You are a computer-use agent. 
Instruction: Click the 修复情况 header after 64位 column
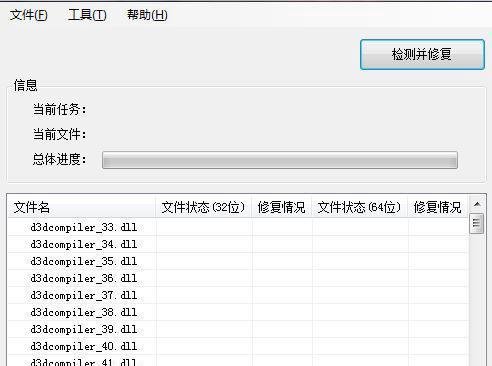coord(438,207)
